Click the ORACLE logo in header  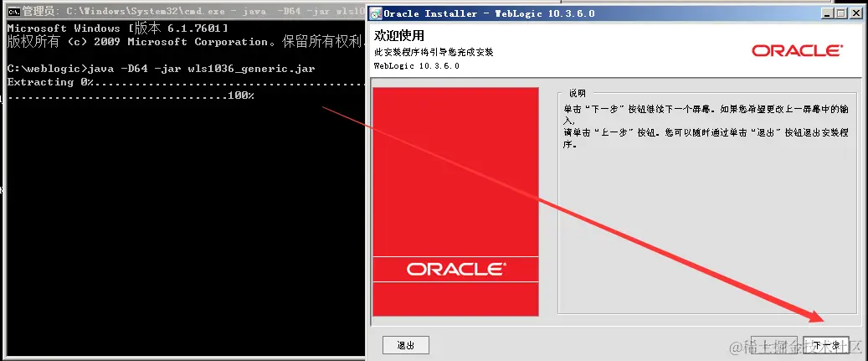pos(797,50)
